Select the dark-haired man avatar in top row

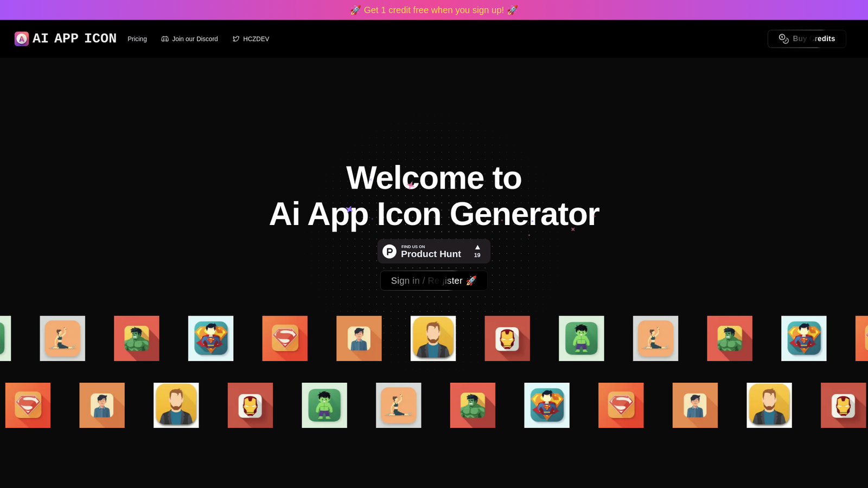(359, 338)
